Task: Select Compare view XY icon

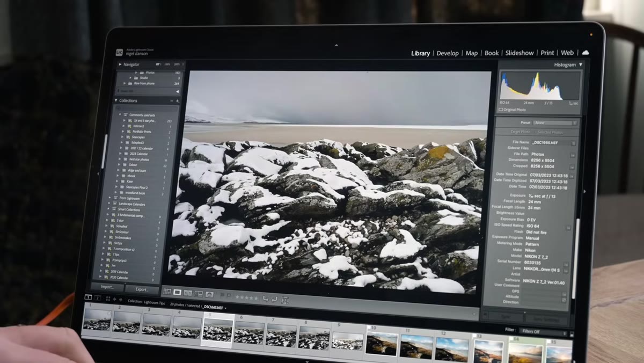Action: pyautogui.click(x=188, y=293)
